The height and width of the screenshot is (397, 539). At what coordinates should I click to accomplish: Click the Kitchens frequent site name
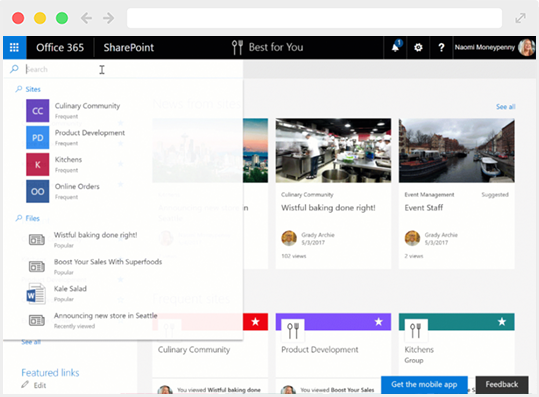[x=419, y=350]
